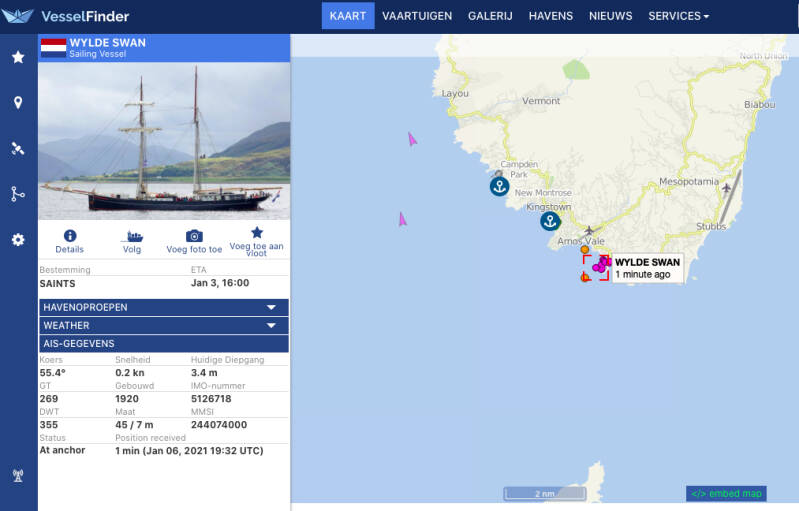Click the Voeg foto toe camera icon
Viewport: 799px width, 511px height.
pos(195,236)
